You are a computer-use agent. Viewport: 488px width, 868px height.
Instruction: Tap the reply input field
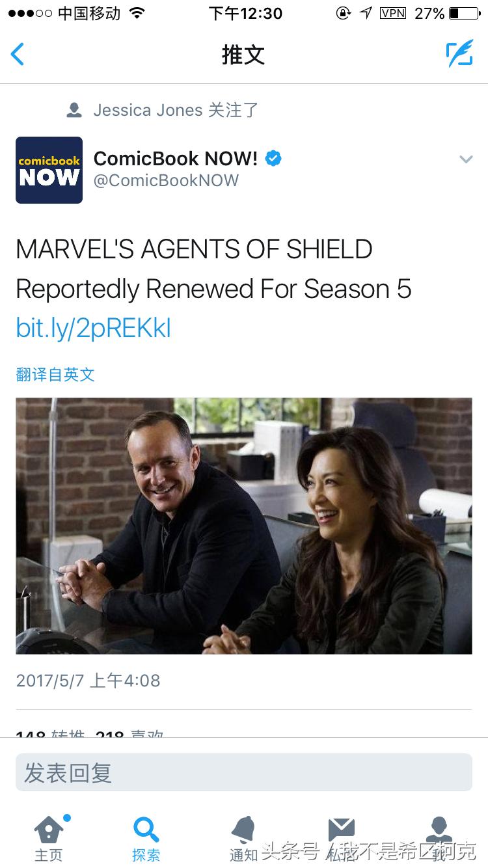pos(244,772)
